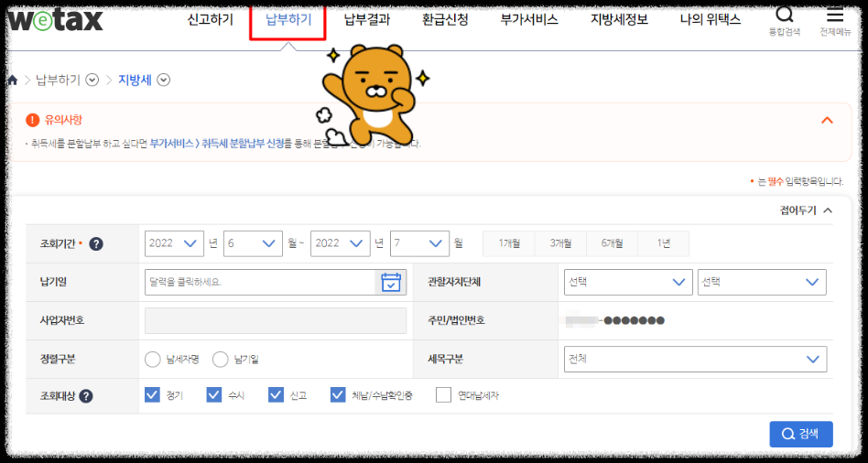Screen dimensions: 868x463
Task: Open the first 관할자치단체 선택 dropdown
Action: click(x=628, y=282)
